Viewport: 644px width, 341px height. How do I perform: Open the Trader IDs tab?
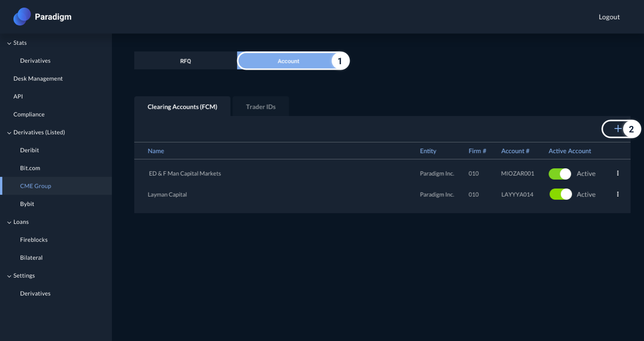coord(261,107)
